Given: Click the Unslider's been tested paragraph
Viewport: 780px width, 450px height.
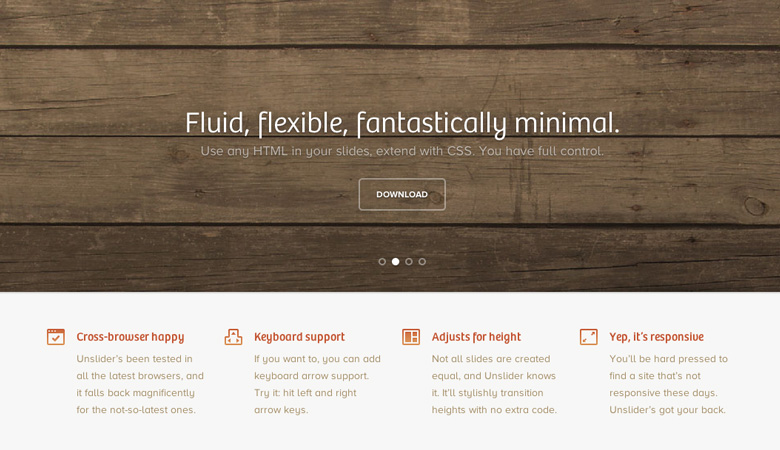Looking at the screenshot, I should click(140, 384).
